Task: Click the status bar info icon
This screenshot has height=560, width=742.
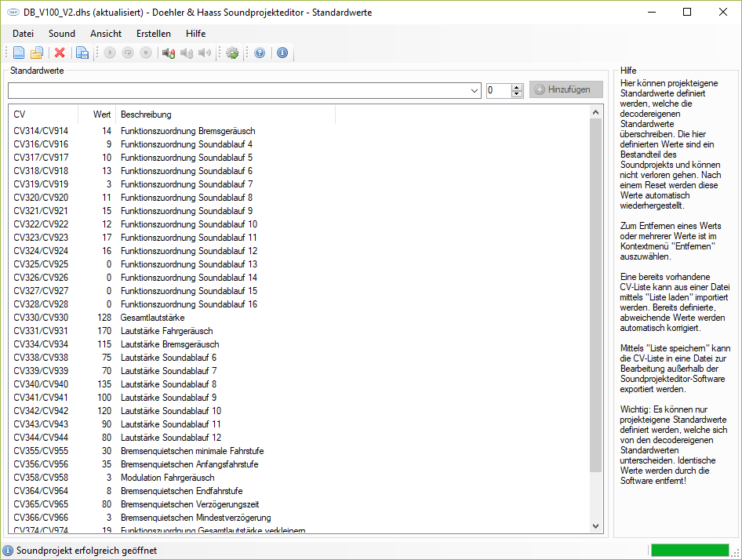Action: [x=8, y=551]
